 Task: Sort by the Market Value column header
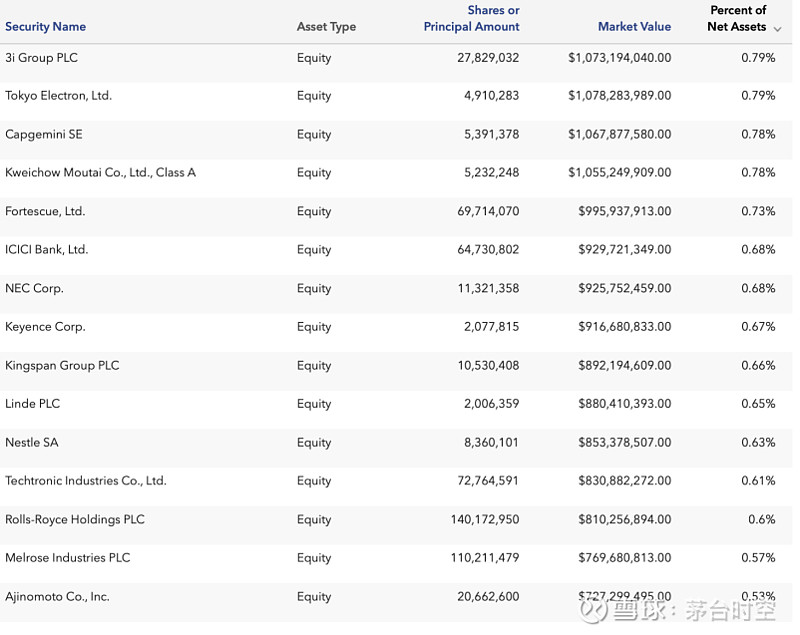[634, 27]
